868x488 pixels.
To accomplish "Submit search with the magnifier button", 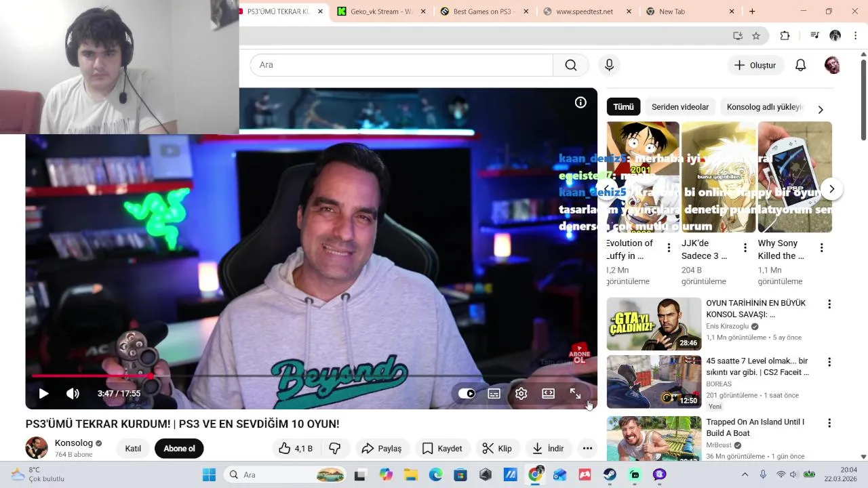I will tap(571, 65).
